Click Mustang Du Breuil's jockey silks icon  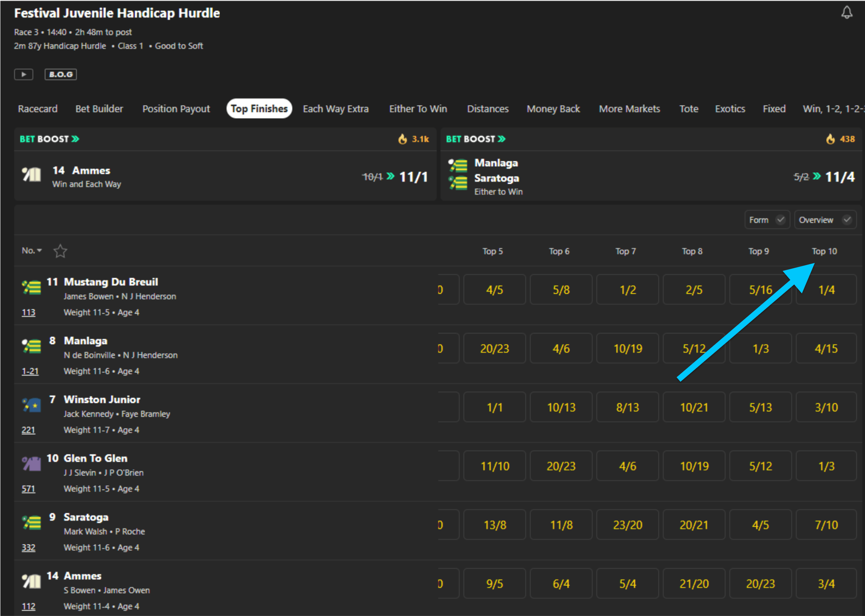(x=32, y=287)
